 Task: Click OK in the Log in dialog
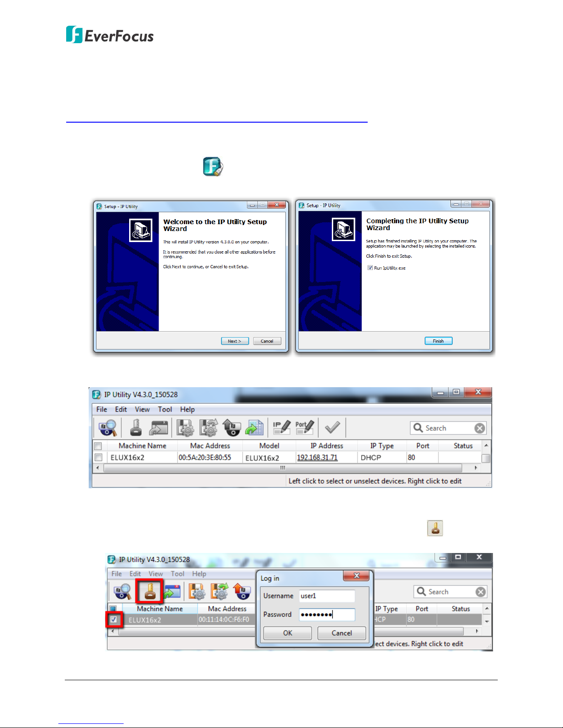click(x=288, y=633)
